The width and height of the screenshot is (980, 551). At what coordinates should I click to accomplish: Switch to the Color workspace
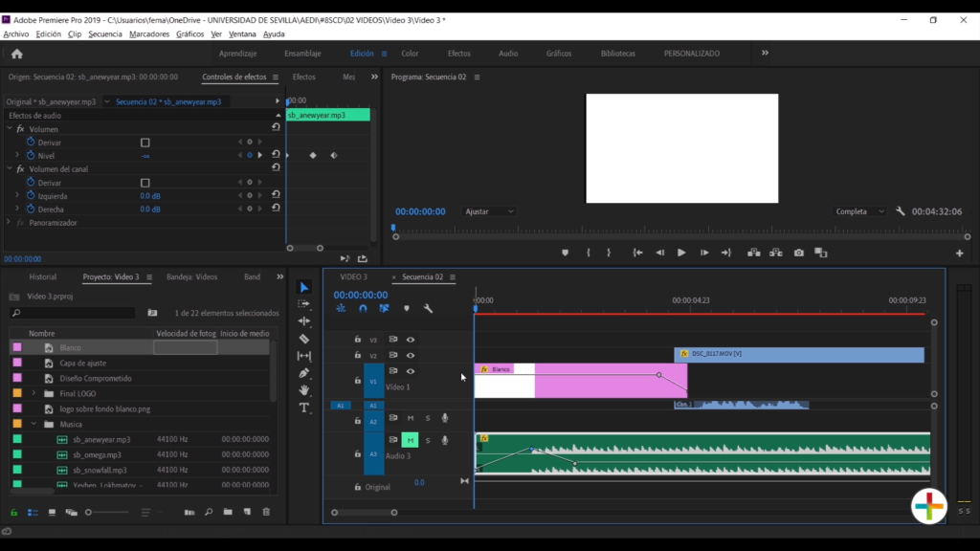(x=410, y=54)
